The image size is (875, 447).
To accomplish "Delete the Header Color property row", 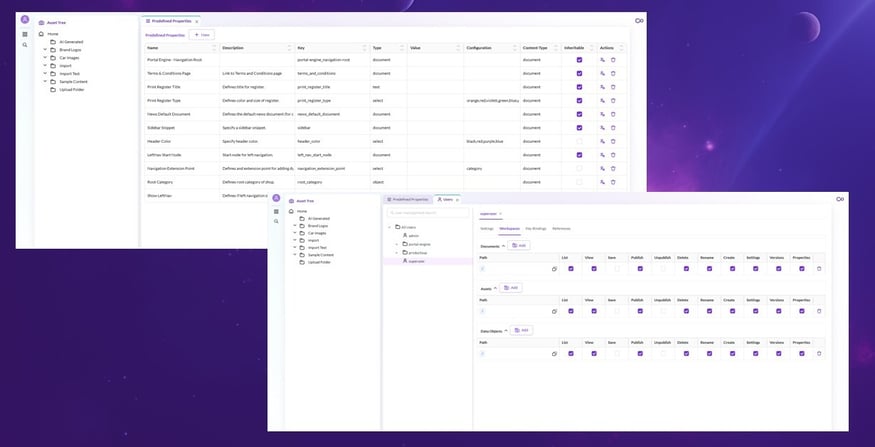I will (x=613, y=141).
